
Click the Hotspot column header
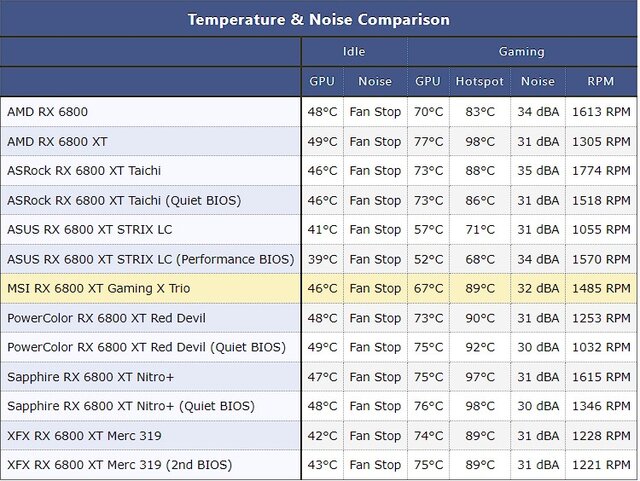[479, 81]
